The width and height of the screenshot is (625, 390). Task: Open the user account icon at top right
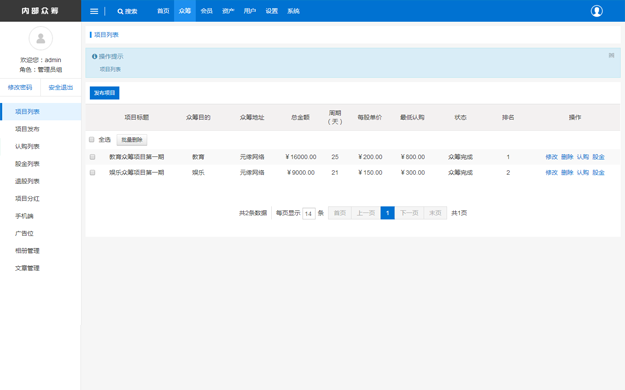(x=596, y=11)
